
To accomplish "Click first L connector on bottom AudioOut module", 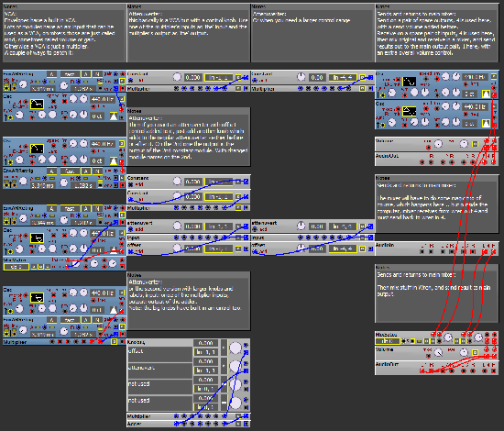I will point(422,370).
